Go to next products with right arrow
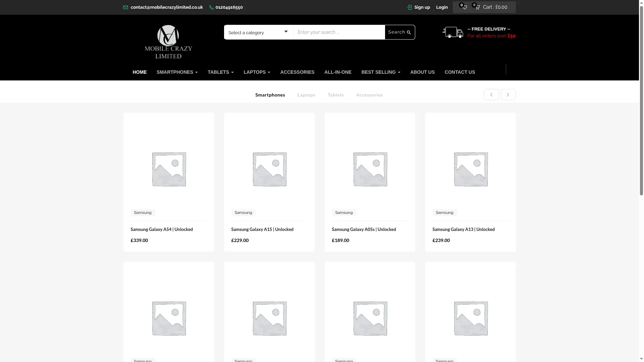This screenshot has width=644, height=362. (x=508, y=95)
